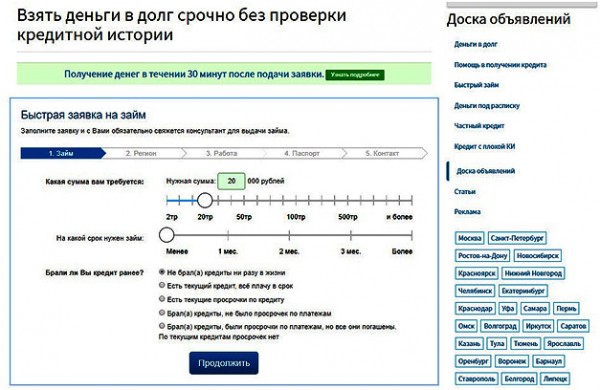600x390 pixels.
Task: Click the 'Нужная сумма' input field
Action: (x=231, y=181)
